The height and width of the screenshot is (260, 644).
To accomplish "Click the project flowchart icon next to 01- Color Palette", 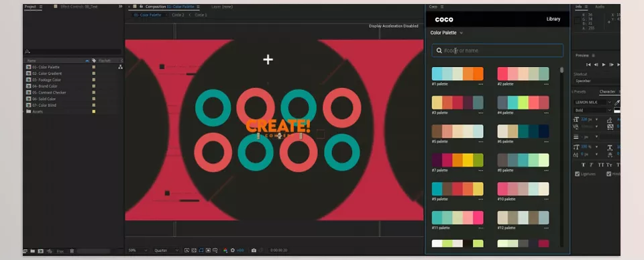I will pos(120,67).
